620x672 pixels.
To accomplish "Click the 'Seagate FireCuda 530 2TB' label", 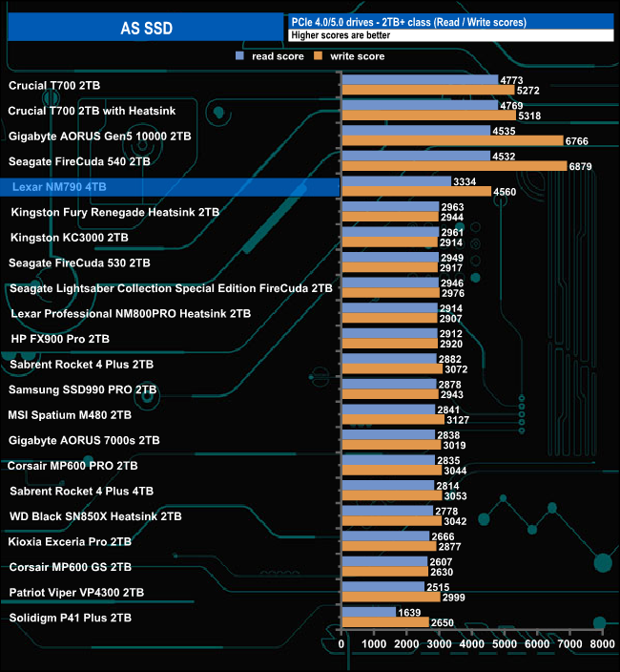I will [x=79, y=262].
